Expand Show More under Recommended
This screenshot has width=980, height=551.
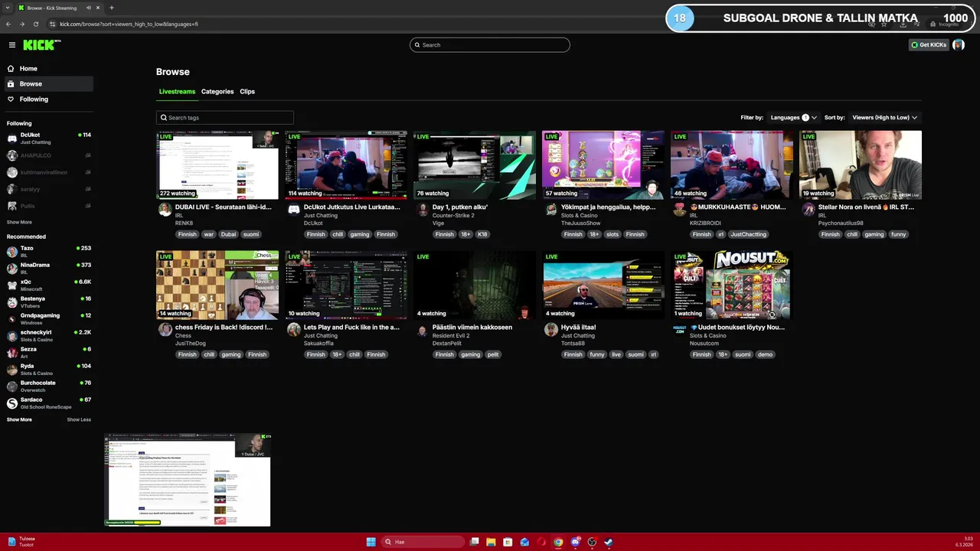pyautogui.click(x=19, y=419)
